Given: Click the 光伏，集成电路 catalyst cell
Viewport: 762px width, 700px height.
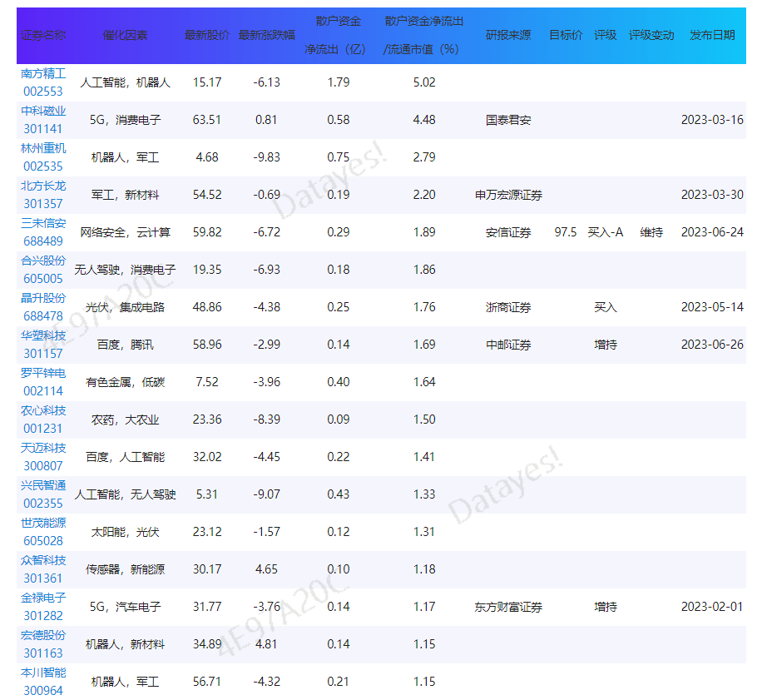Looking at the screenshot, I should point(125,307).
